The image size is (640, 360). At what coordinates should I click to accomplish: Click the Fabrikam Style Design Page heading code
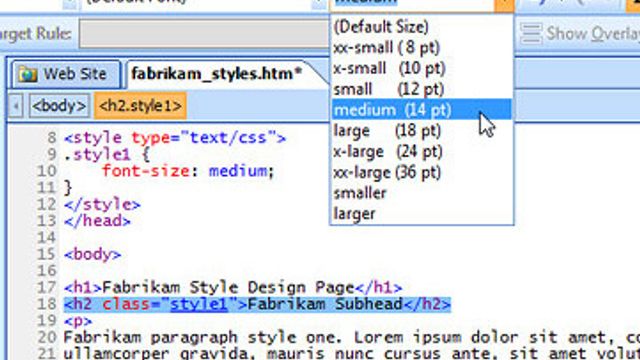233,287
